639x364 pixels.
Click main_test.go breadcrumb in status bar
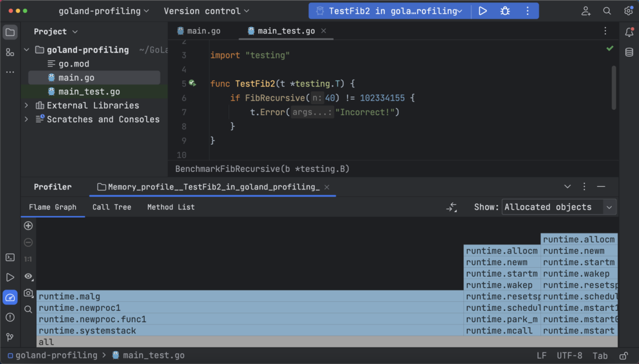click(x=149, y=356)
